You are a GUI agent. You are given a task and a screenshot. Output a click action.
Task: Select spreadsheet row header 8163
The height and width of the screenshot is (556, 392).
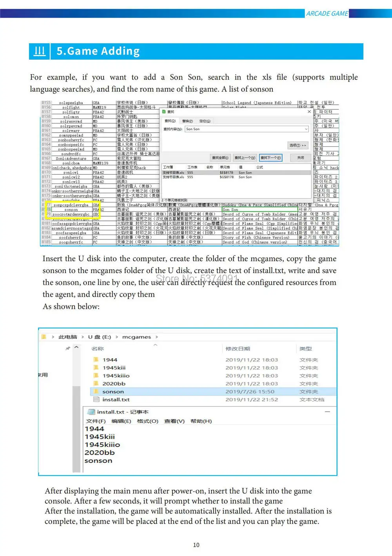[46, 140]
